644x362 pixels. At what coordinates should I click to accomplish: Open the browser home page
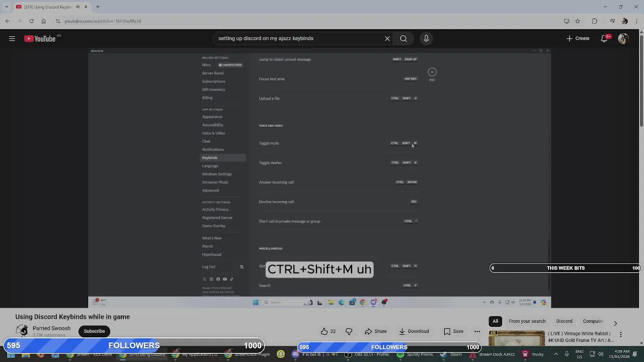(43, 21)
